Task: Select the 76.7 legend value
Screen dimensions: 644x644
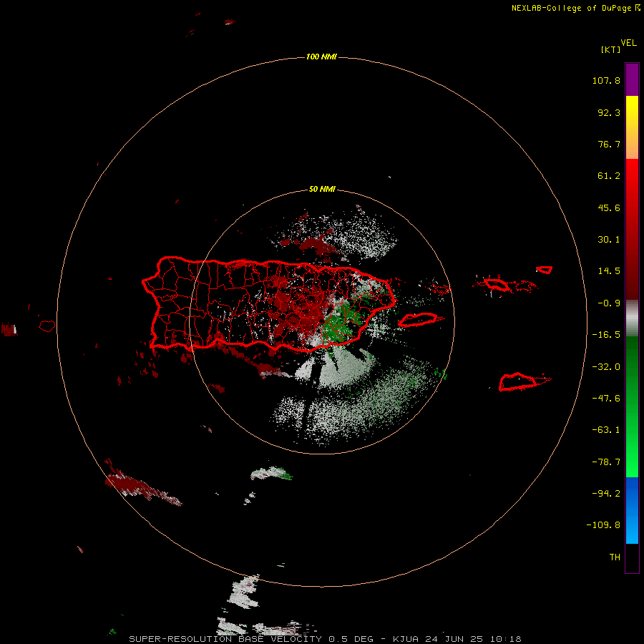Action: (x=609, y=144)
